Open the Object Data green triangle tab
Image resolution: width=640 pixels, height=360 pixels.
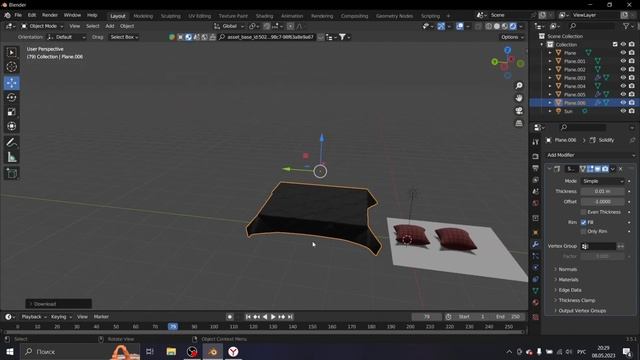(536, 291)
